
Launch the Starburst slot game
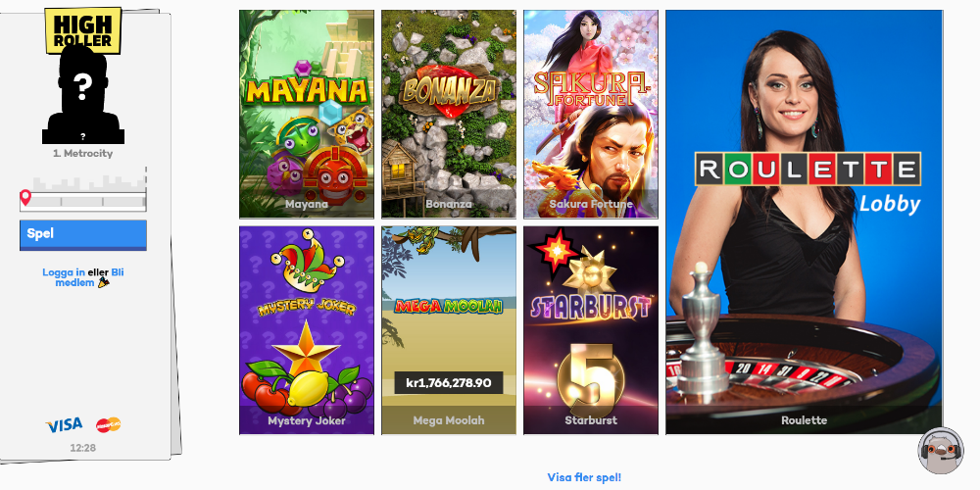(591, 330)
